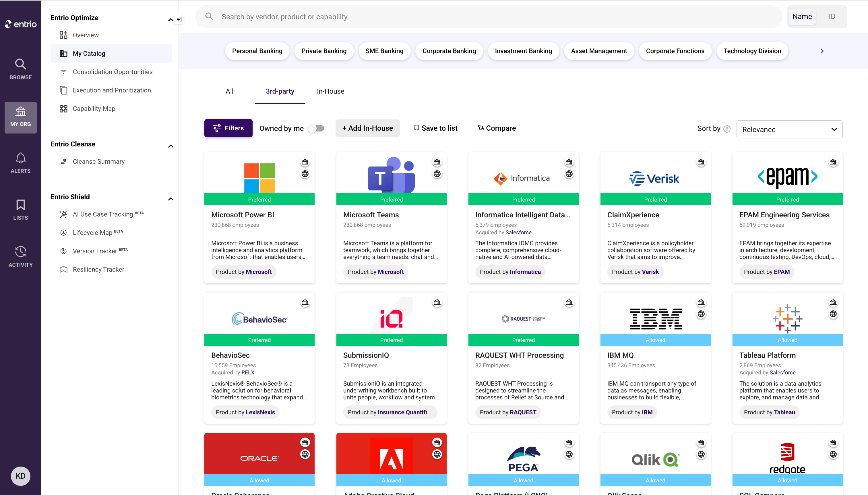Open Resiliency Tracker

click(111, 269)
